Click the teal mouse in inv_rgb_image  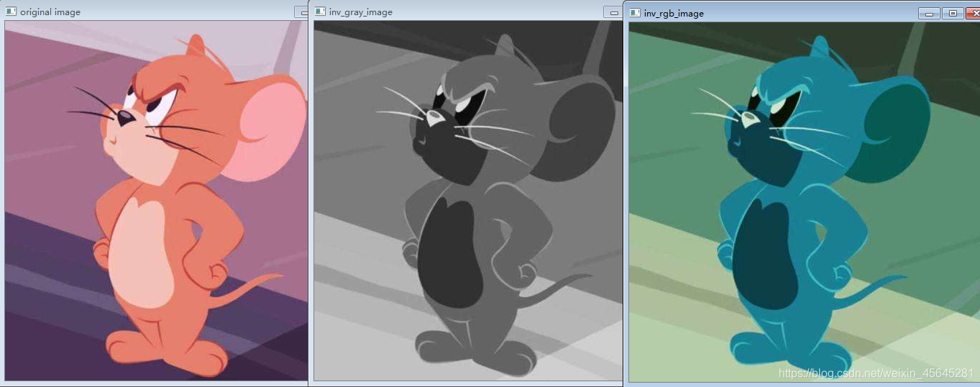[x=812, y=205]
